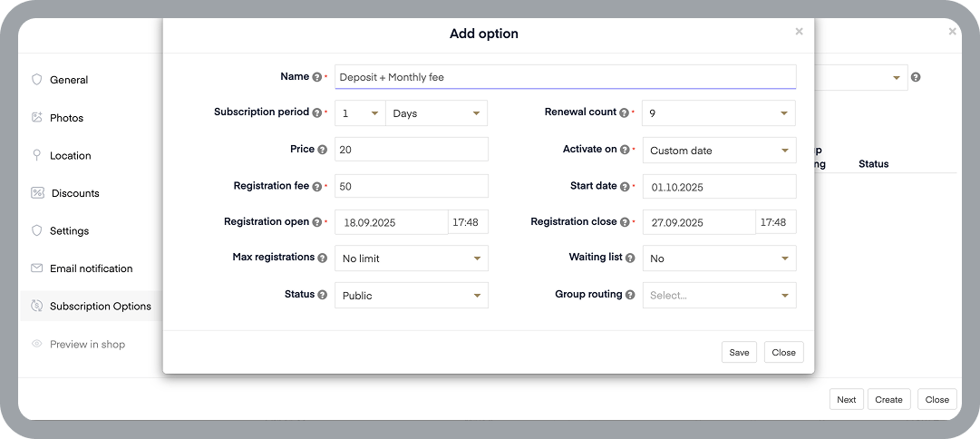Click the Status column header in background table
This screenshot has height=439, width=980.
click(873, 164)
